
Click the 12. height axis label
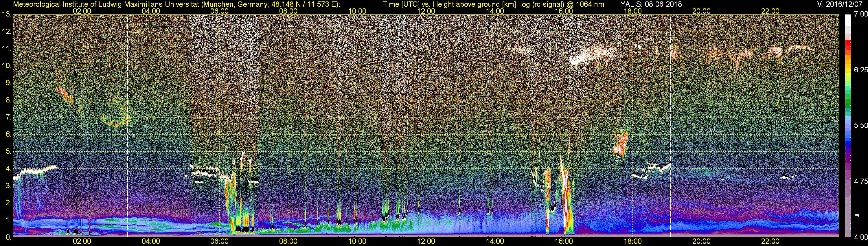(7, 32)
